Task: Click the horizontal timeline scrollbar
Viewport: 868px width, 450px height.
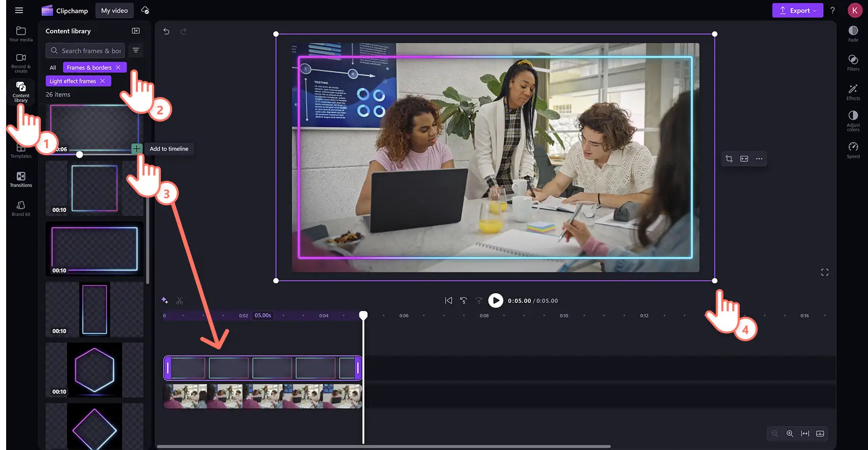Action: click(x=384, y=446)
